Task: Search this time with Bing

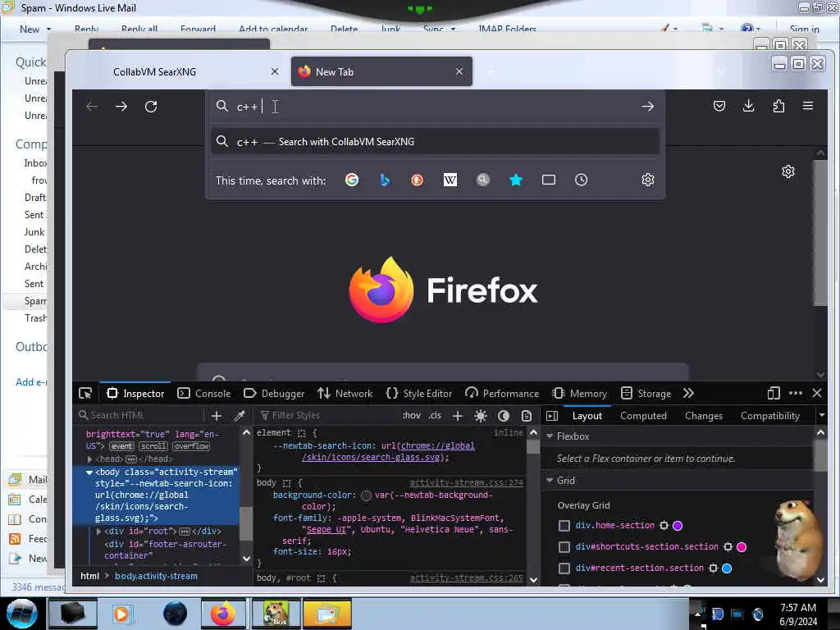Action: pyautogui.click(x=385, y=180)
